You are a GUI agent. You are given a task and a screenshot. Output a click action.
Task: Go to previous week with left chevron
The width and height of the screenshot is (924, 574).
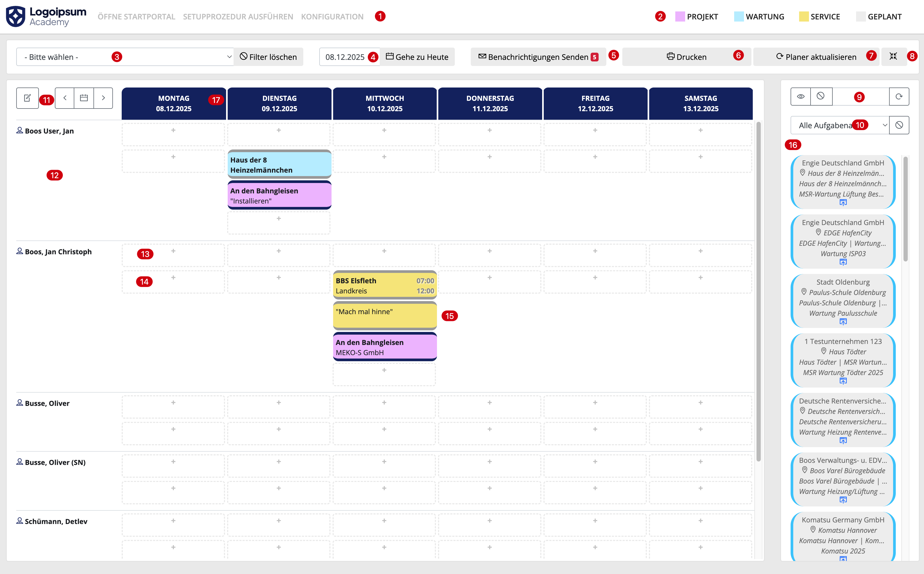pyautogui.click(x=65, y=98)
